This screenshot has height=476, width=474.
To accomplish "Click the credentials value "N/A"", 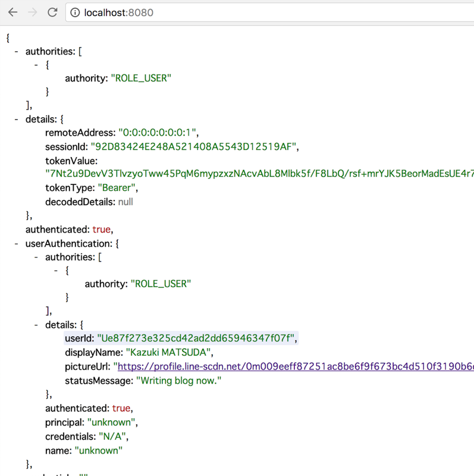I will [x=112, y=437].
